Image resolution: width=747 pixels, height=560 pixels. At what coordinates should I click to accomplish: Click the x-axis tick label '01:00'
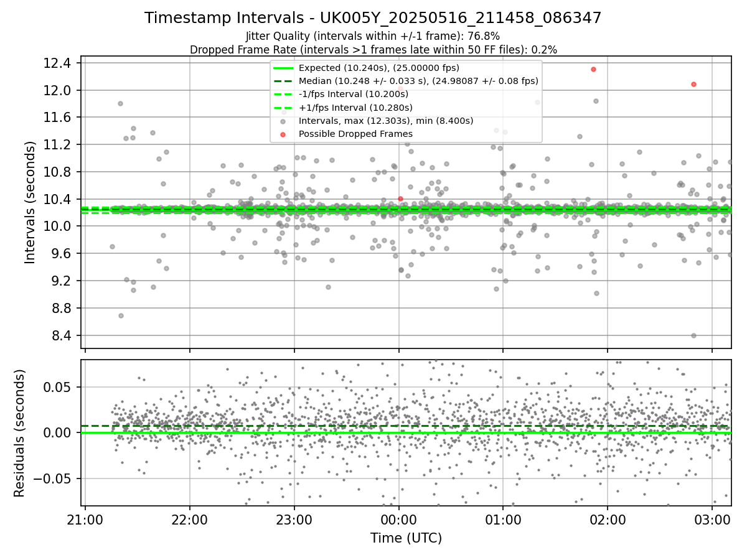point(504,519)
